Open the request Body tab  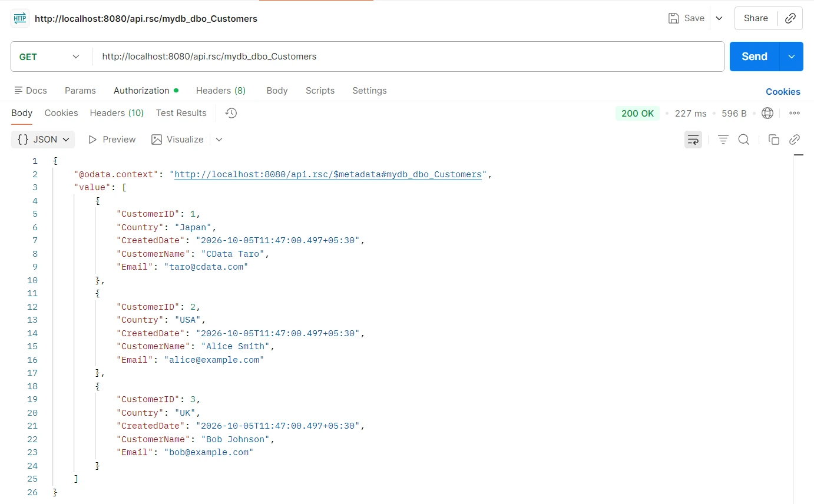[x=277, y=91]
